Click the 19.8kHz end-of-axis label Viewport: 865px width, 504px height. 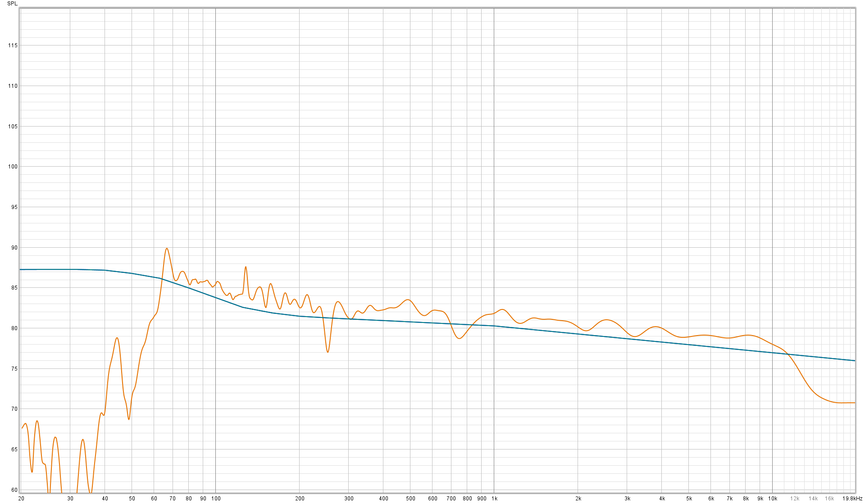(x=852, y=499)
